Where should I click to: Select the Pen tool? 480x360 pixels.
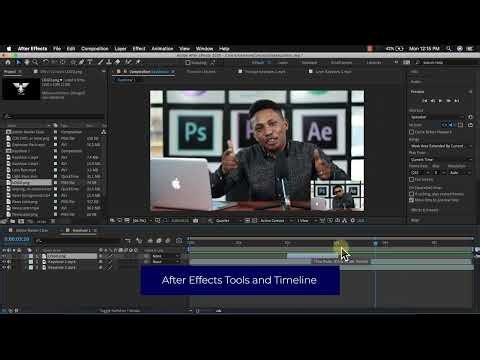point(81,62)
